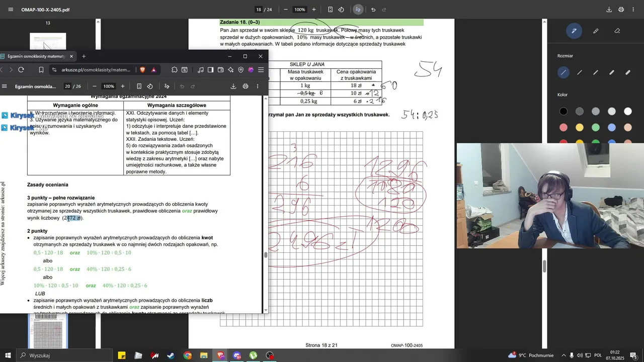This screenshot has width=644, height=362.
Task: Show hidden system tray icons
Action: point(563,355)
